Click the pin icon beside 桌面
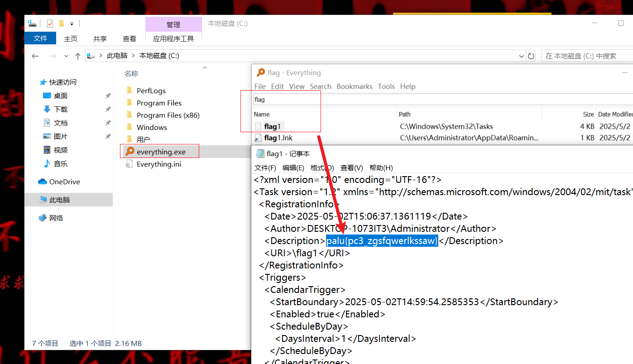The width and height of the screenshot is (633, 364). pos(108,96)
